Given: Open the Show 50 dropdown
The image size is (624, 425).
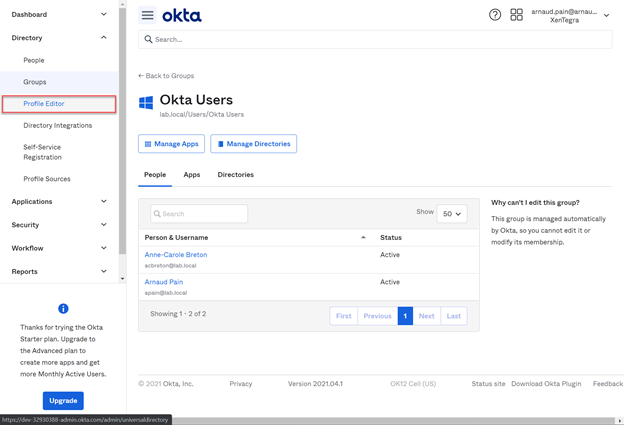Looking at the screenshot, I should pos(451,214).
